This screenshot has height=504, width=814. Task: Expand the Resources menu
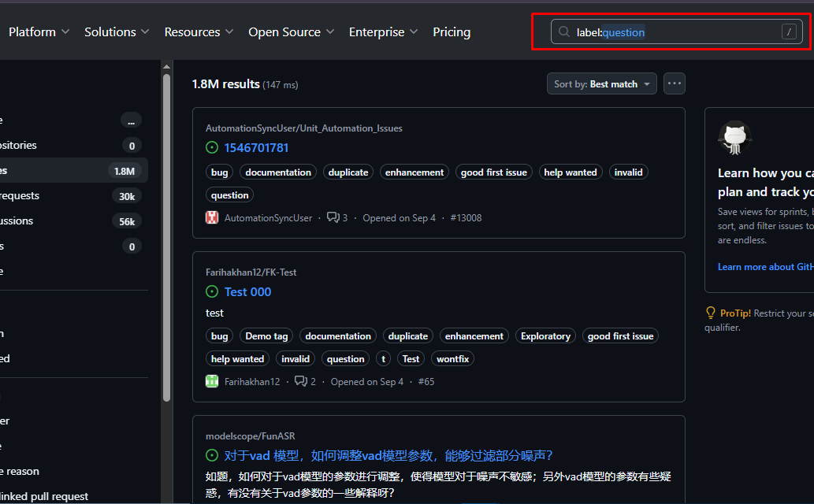pyautogui.click(x=199, y=32)
